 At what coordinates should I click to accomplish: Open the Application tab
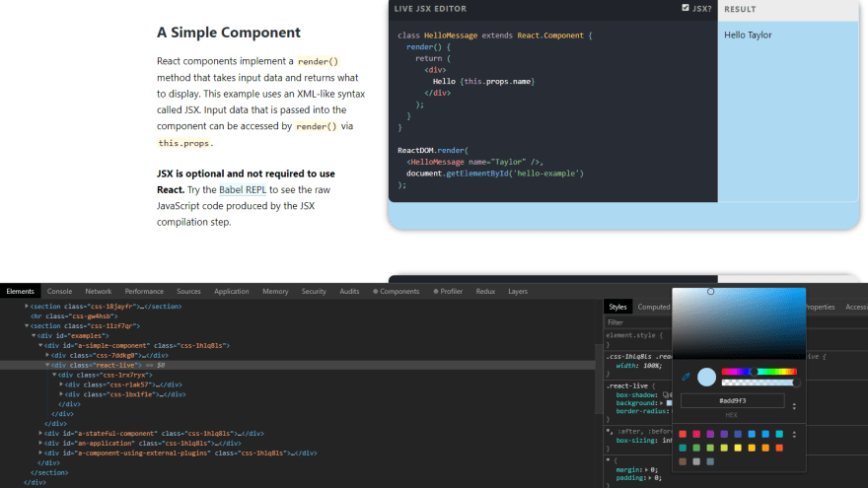(x=232, y=291)
